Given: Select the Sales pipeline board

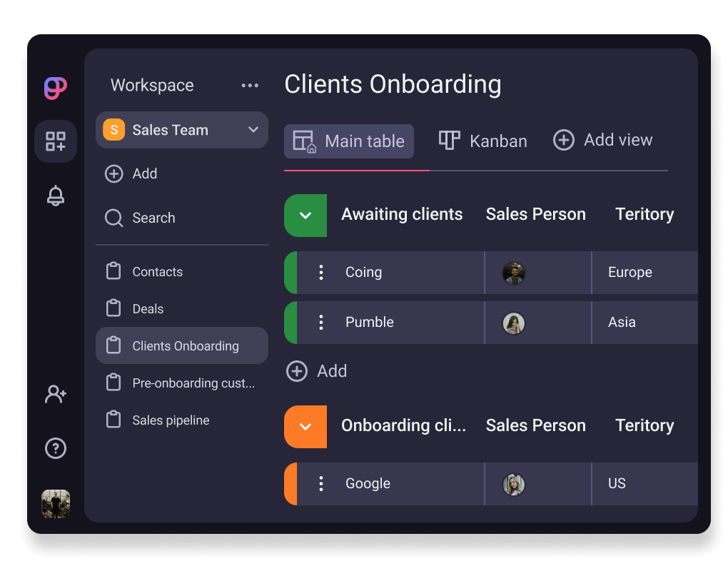Looking at the screenshot, I should pyautogui.click(x=171, y=420).
